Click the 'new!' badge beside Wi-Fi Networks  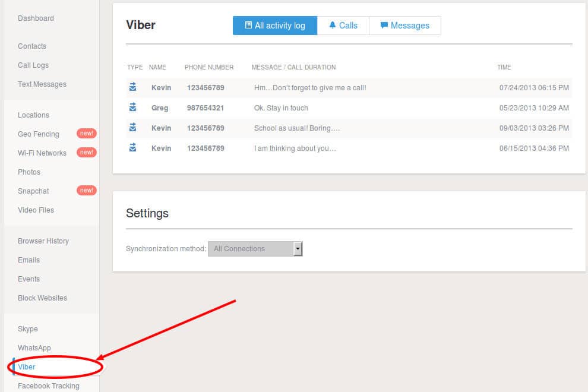click(87, 152)
